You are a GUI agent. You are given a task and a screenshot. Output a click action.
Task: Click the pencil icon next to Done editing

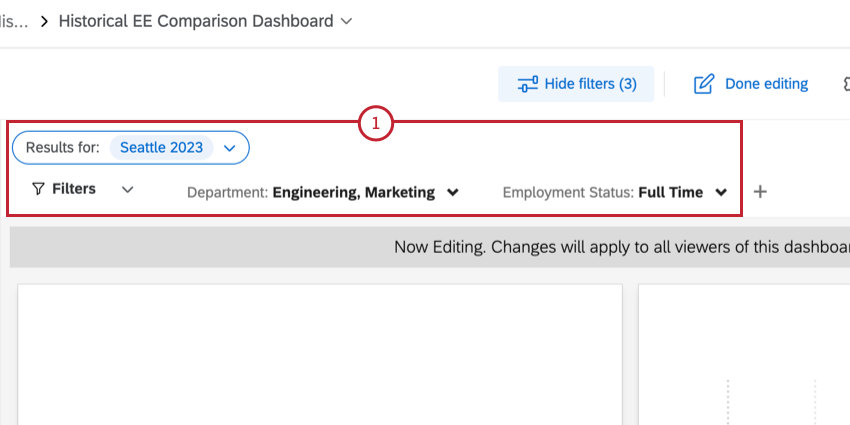pos(704,84)
